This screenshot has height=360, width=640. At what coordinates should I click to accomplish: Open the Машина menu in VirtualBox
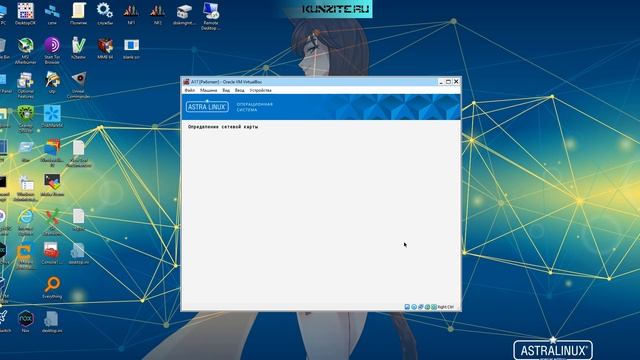coord(209,90)
